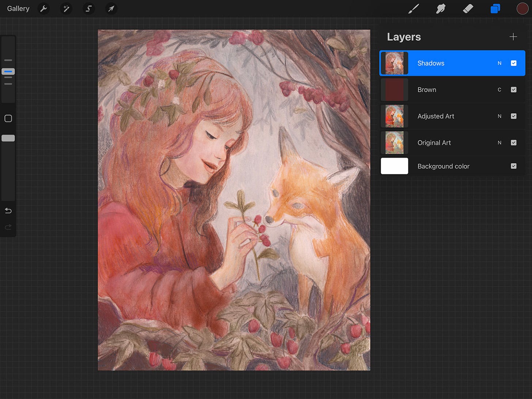The height and width of the screenshot is (399, 532).
Task: Hide the Shadows layer
Action: [x=514, y=63]
